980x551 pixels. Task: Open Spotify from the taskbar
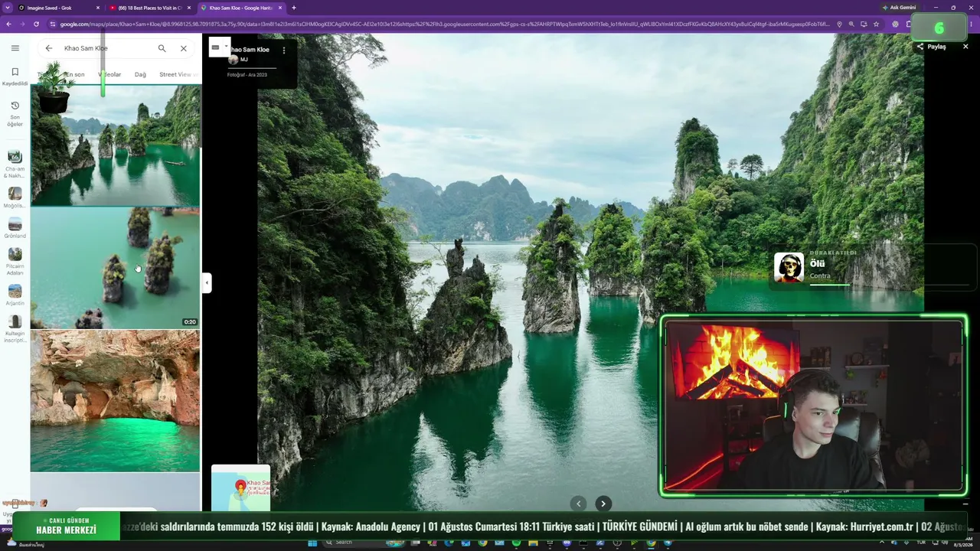(x=516, y=543)
